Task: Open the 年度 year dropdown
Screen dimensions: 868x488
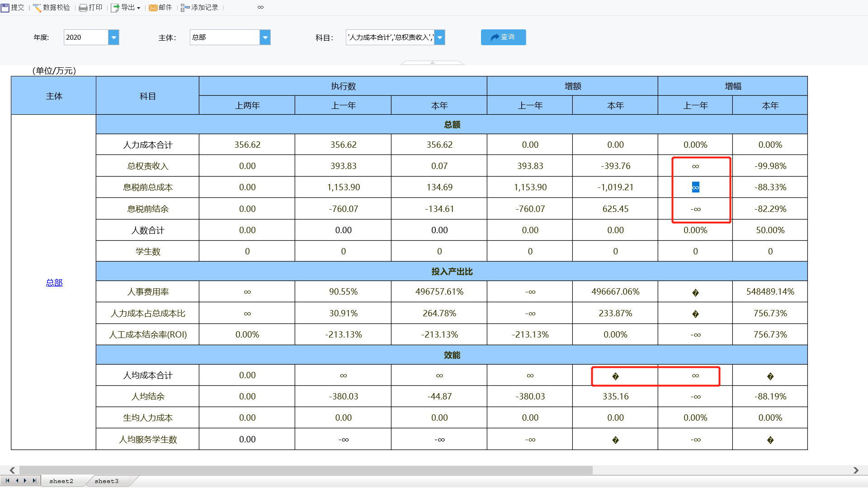Action: click(x=114, y=38)
